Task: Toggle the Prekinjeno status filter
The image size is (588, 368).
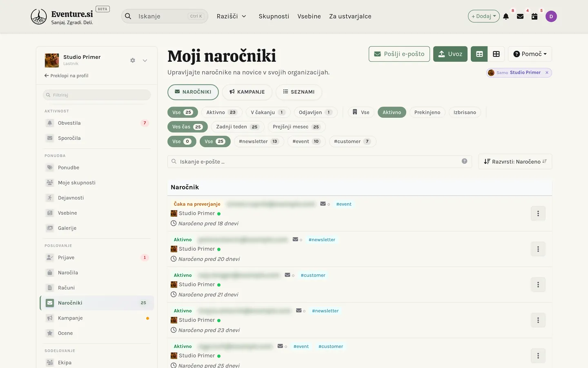Action: point(427,112)
